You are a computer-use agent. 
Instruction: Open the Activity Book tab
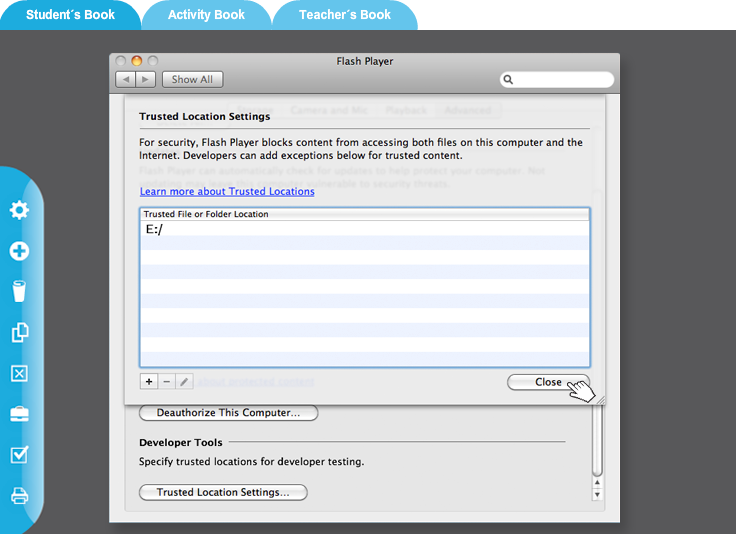206,15
